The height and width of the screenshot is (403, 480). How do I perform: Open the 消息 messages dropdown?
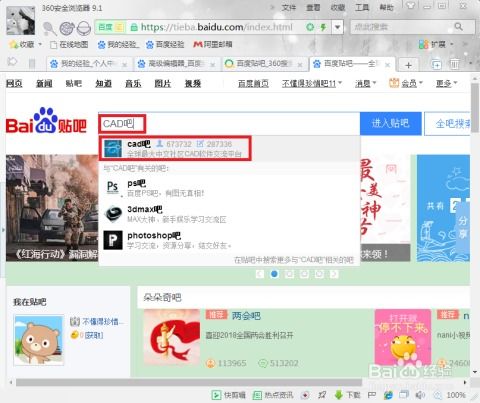click(x=365, y=83)
